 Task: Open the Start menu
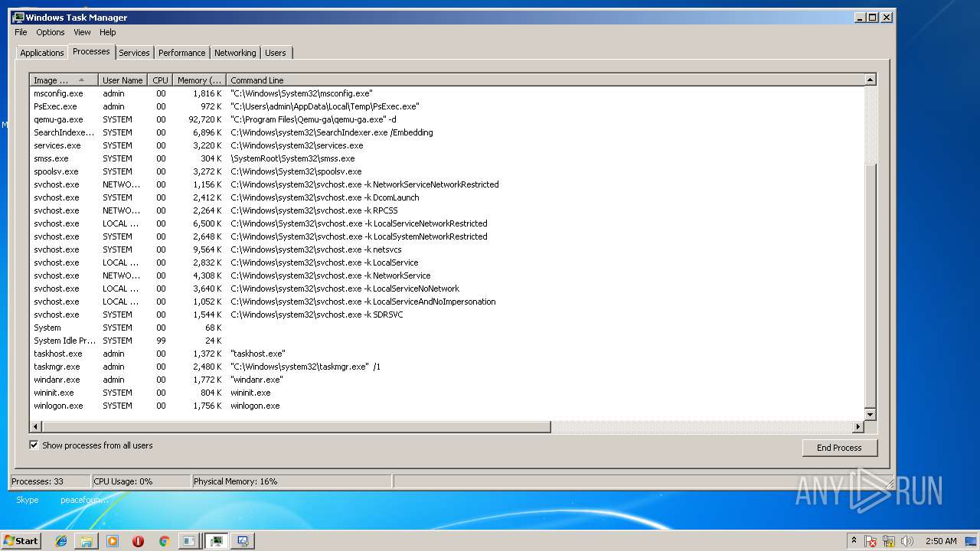click(21, 541)
